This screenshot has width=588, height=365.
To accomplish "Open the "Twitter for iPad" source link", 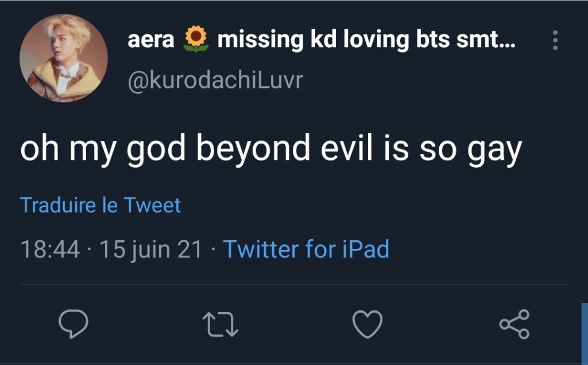I will coord(306,249).
